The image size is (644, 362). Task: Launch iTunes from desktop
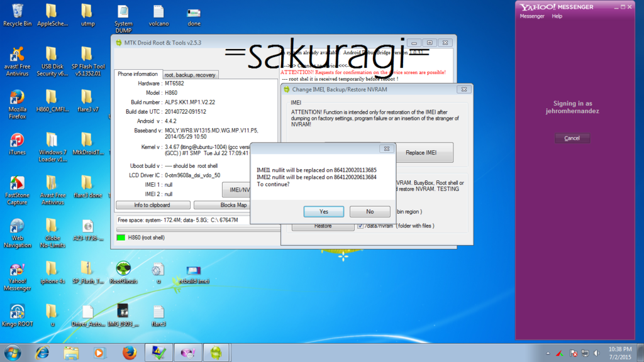tap(17, 143)
